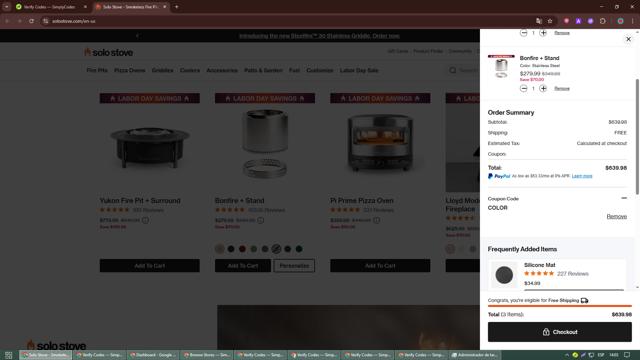Click the announcement bar previous arrow

point(137,36)
